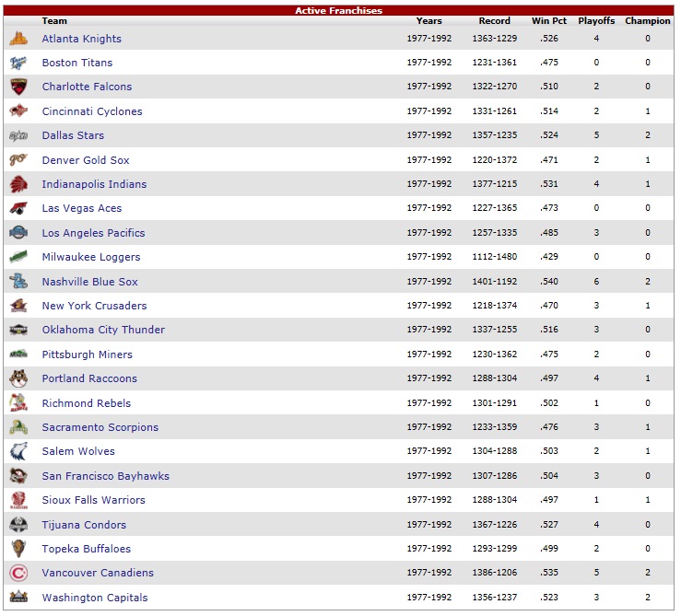Click the Washington Capitals logo icon

coord(18,598)
